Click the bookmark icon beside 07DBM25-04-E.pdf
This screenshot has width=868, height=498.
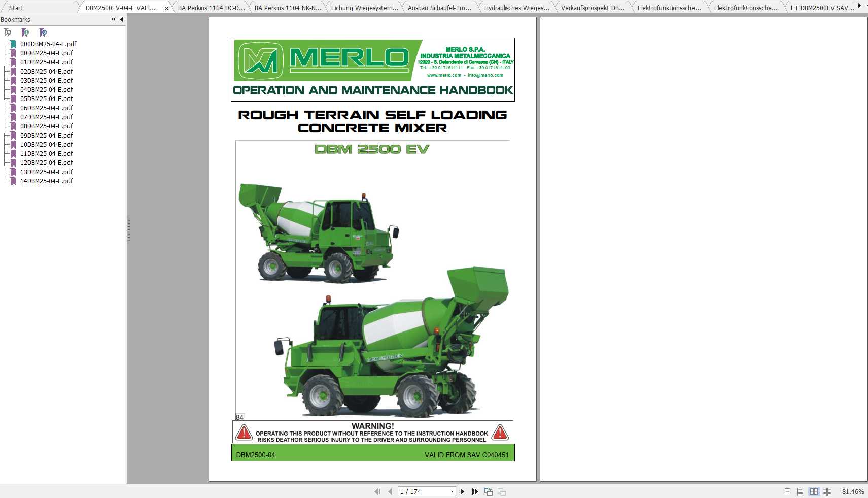[x=14, y=117]
